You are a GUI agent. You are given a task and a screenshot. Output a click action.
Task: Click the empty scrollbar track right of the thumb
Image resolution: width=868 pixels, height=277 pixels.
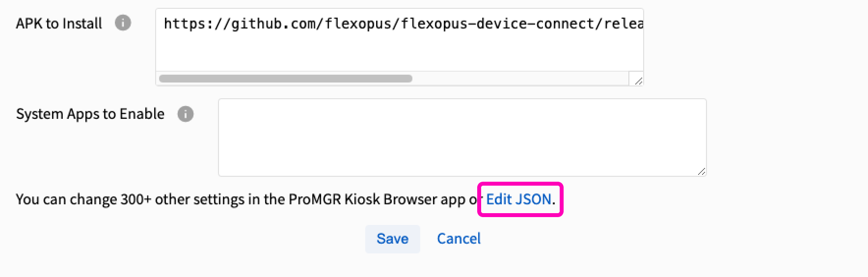(x=520, y=79)
